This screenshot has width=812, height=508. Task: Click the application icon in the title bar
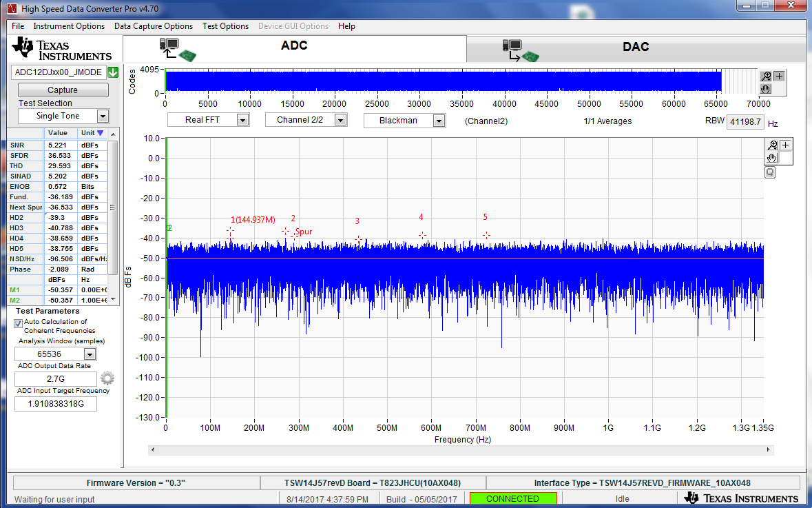[12, 9]
